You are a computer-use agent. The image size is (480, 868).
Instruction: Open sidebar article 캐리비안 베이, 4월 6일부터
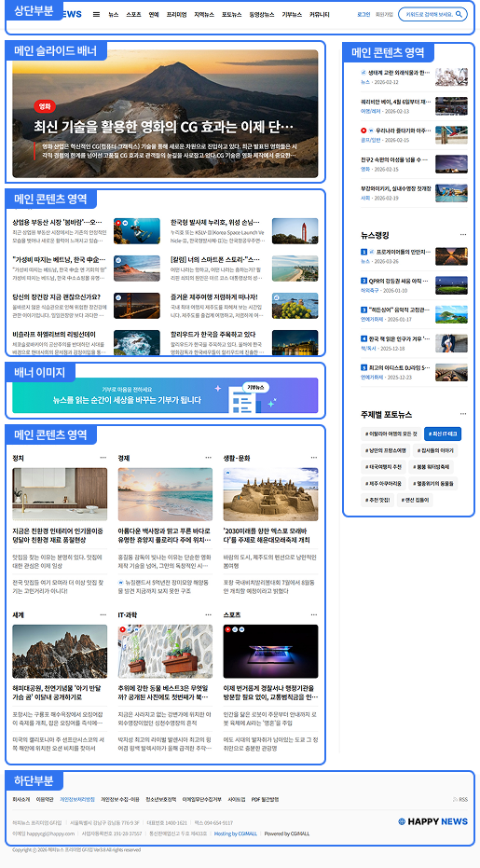pyautogui.click(x=396, y=102)
